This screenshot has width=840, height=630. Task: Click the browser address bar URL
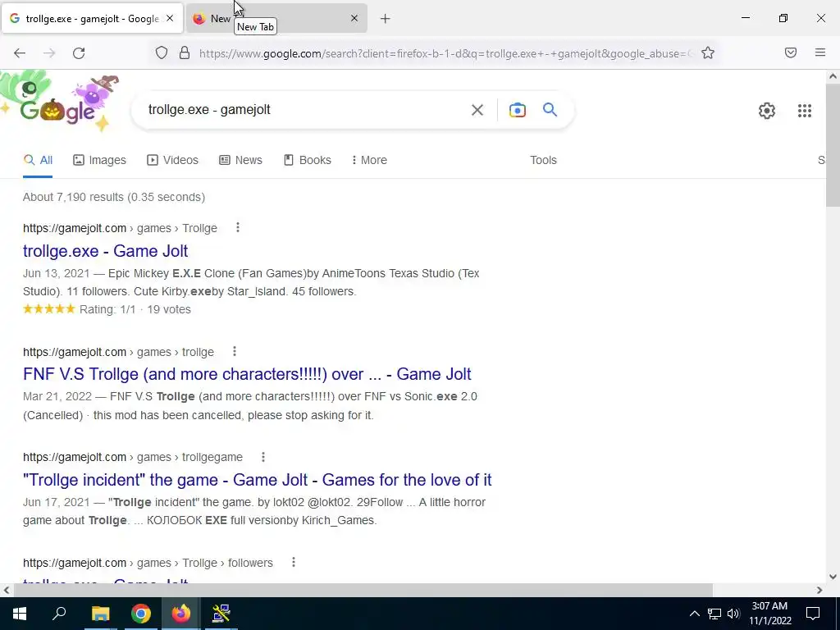(445, 53)
